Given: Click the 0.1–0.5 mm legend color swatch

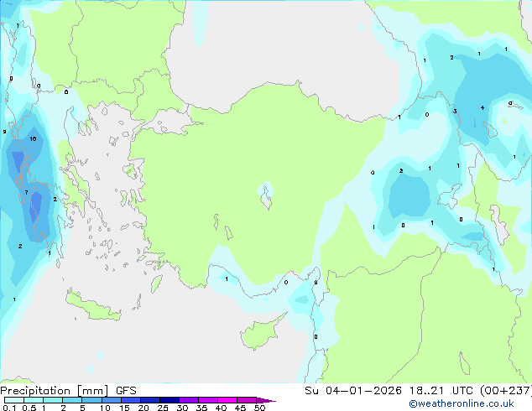Looking at the screenshot, I should [14, 400].
